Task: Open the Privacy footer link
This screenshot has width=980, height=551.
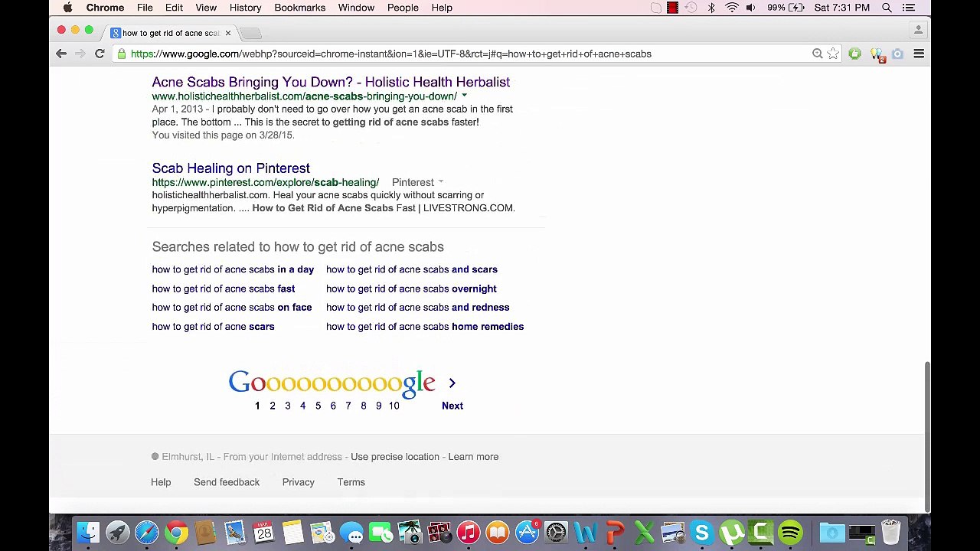Action: pos(298,482)
